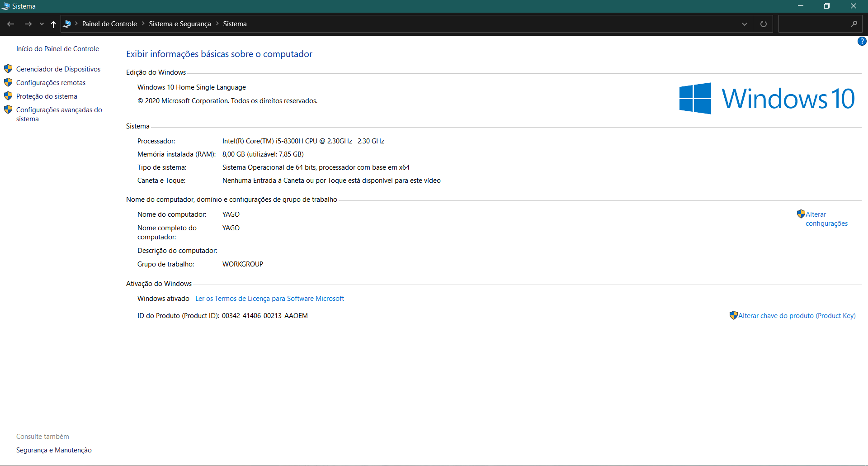This screenshot has height=466, width=868.
Task: Open Gerenciador de Dispositivos link
Action: point(58,69)
